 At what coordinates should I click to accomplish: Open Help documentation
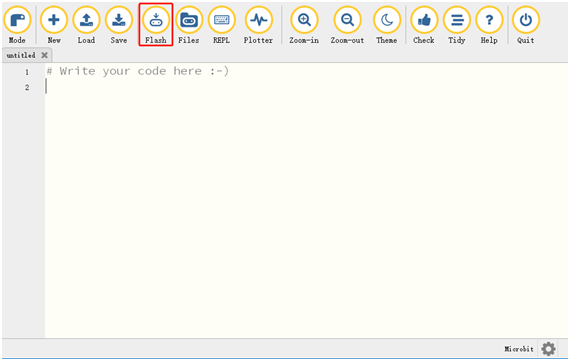tap(489, 25)
